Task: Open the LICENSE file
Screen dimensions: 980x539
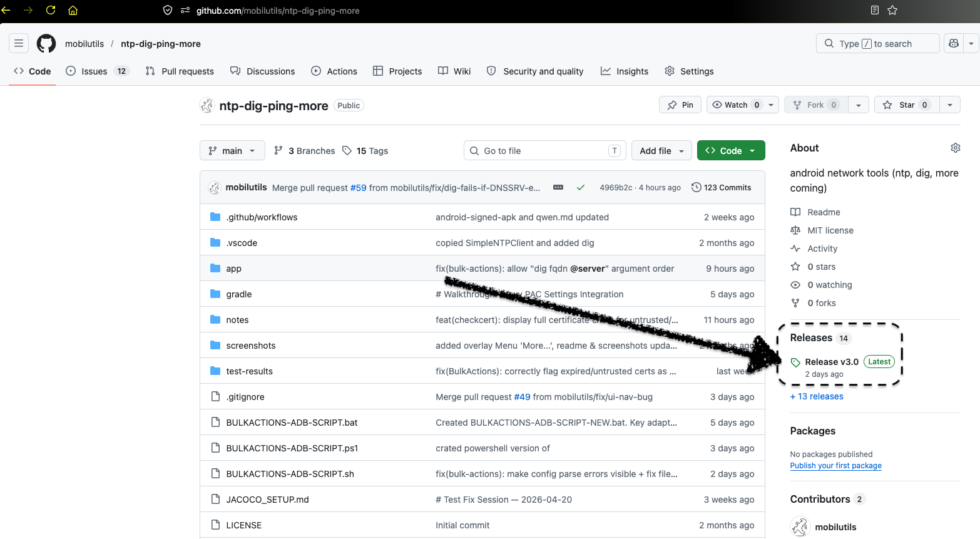Action: click(x=243, y=525)
